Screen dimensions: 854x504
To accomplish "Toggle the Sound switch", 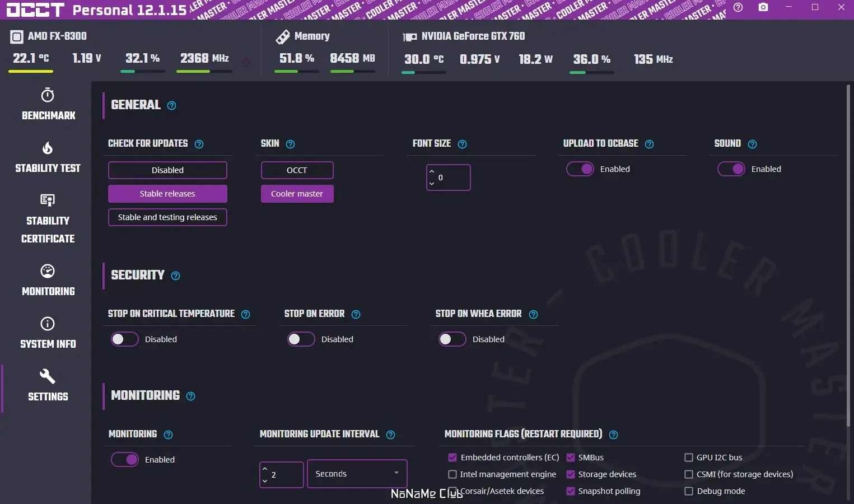I will click(x=731, y=169).
